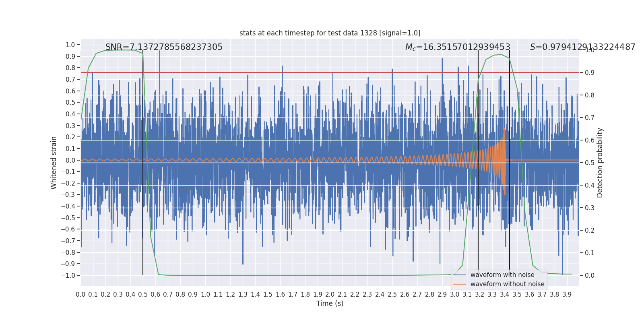Click the Whitened strain tick label −0.3
Screen dimensions: 644x322
68,195
